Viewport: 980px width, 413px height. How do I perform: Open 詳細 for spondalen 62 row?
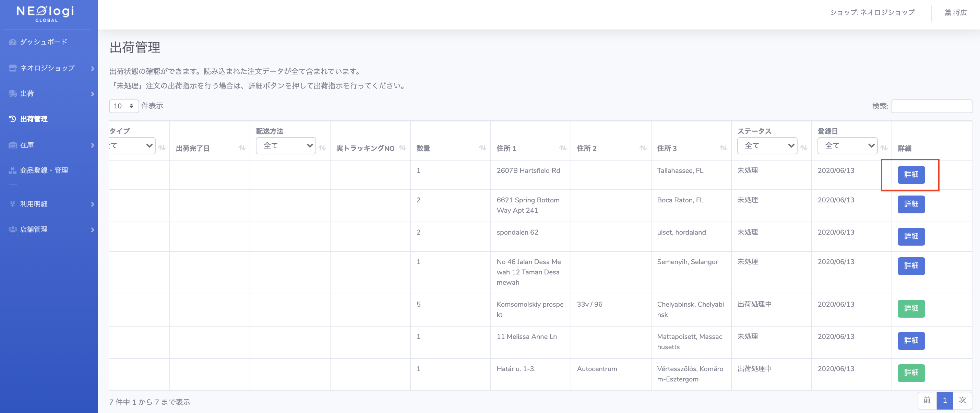click(911, 236)
